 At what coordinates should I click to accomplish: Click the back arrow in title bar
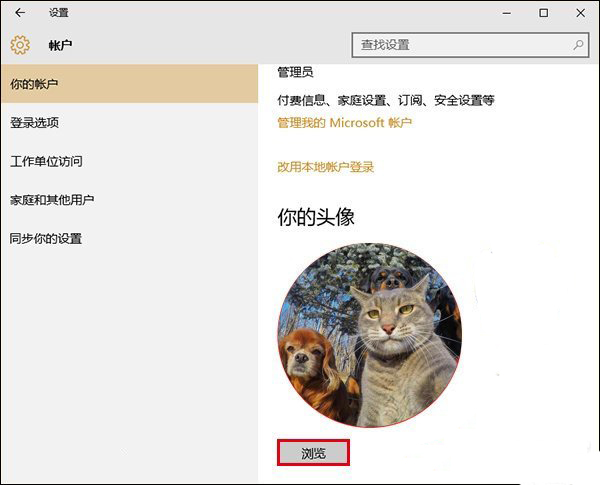click(20, 13)
